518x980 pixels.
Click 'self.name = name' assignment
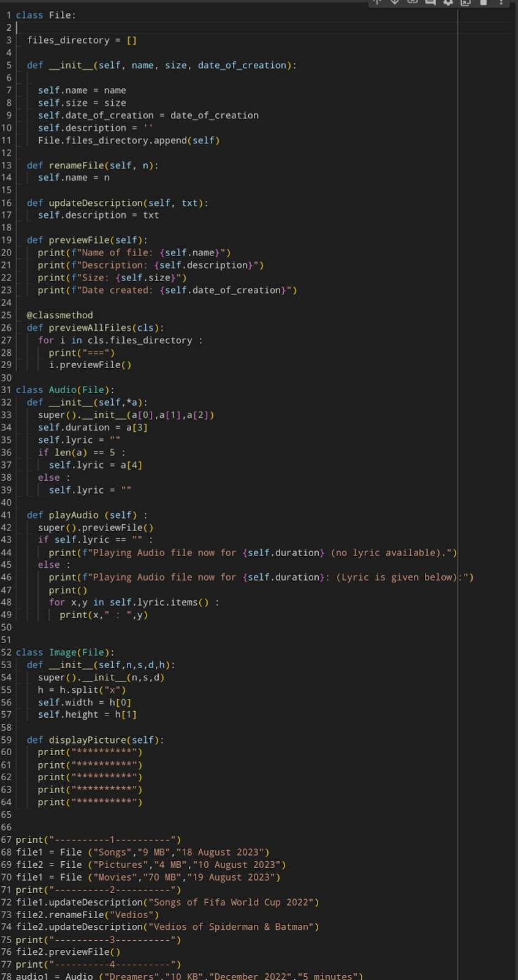click(82, 90)
